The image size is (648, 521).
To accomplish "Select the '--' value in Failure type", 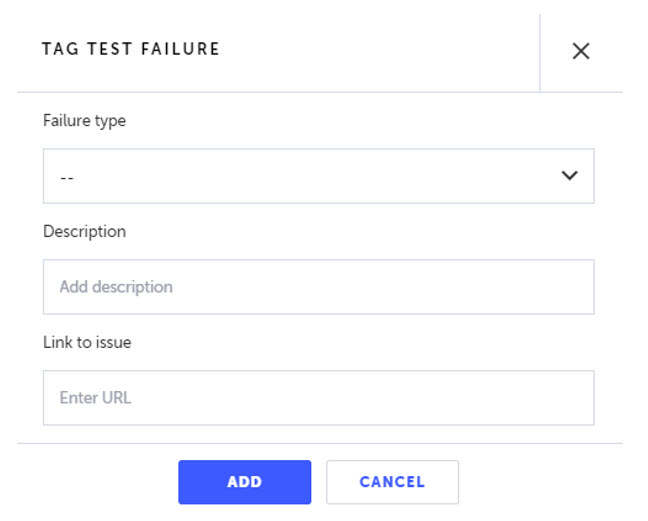I will [67, 177].
